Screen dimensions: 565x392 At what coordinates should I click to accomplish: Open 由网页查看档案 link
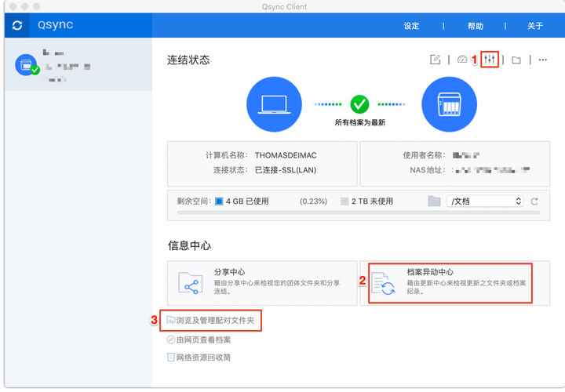pyautogui.click(x=203, y=339)
